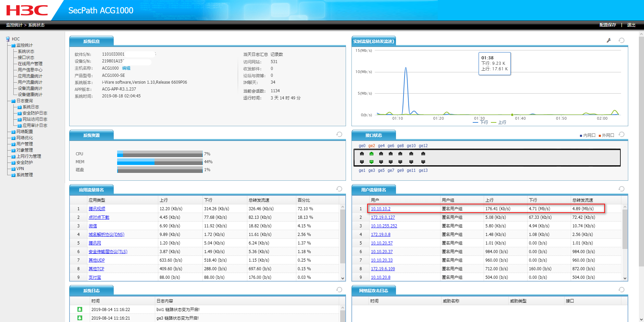Image resolution: width=644 pixels, height=322 pixels.
Task: Click the MEM usage progress bar
Action: pyautogui.click(x=160, y=162)
